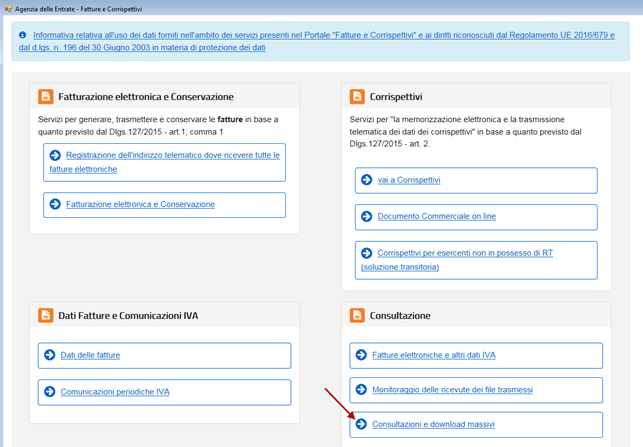Viewport: 643px width, 447px height.
Task: Click arrow icon beside Monitoraggio delle ricevute
Action: 361,389
